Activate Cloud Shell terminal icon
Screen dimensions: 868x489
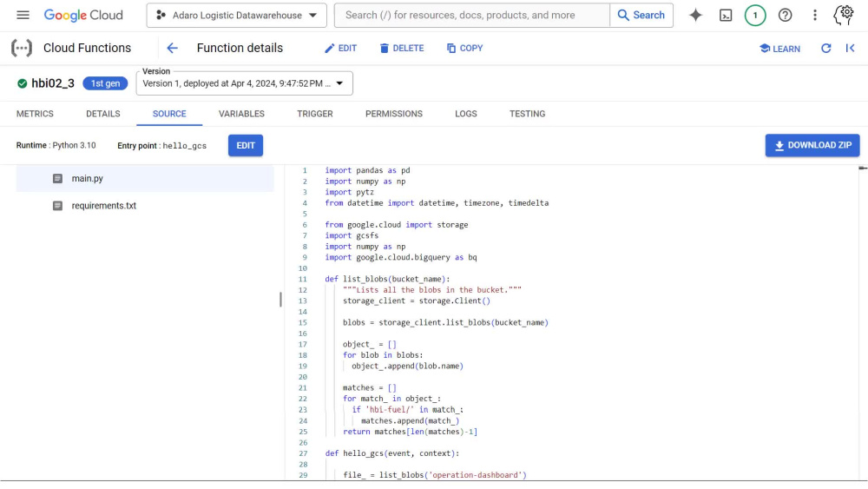click(725, 16)
